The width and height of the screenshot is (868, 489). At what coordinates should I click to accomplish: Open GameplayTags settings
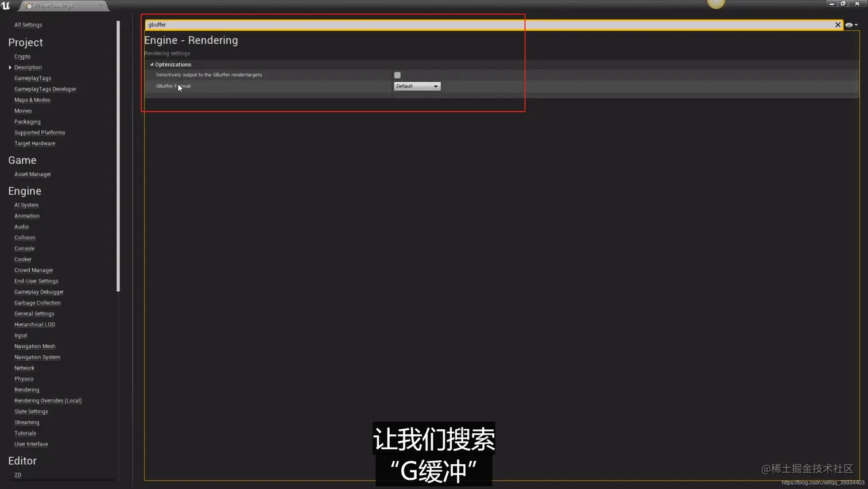click(33, 78)
